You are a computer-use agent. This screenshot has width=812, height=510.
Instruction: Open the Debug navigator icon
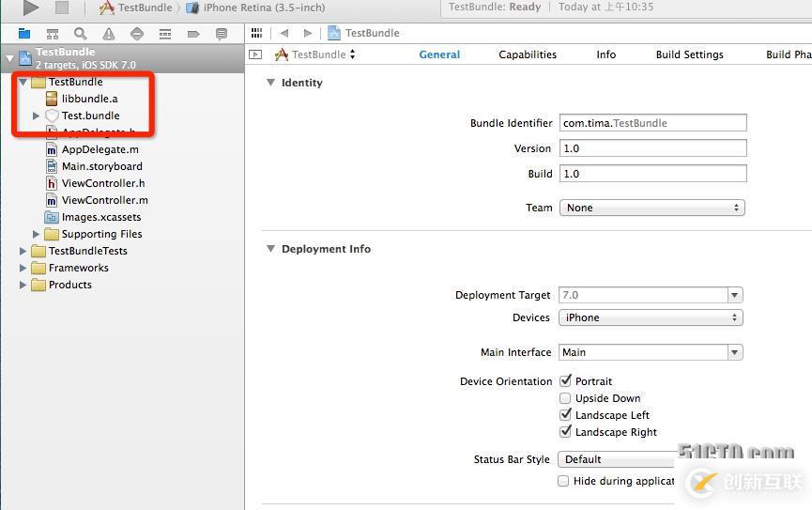[165, 34]
